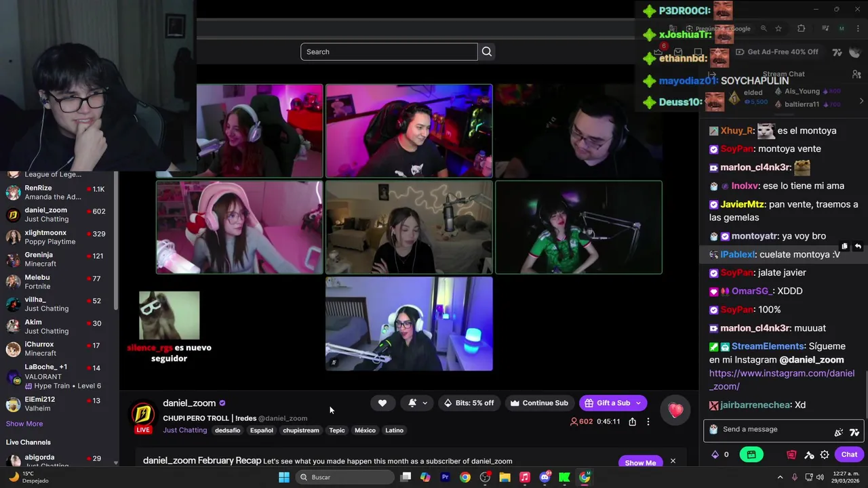Open the notification bell dropdown
This screenshot has height=488, width=868.
tap(418, 403)
